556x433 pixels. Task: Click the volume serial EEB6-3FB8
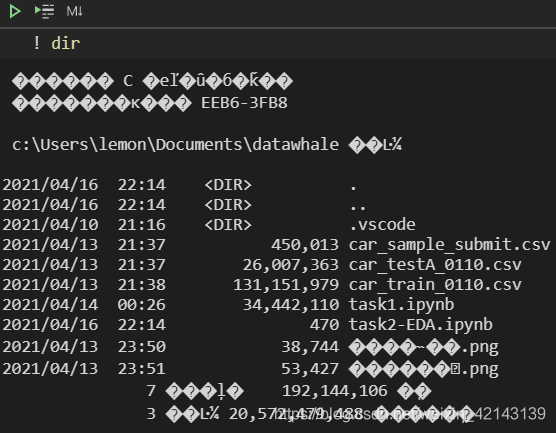click(x=244, y=103)
